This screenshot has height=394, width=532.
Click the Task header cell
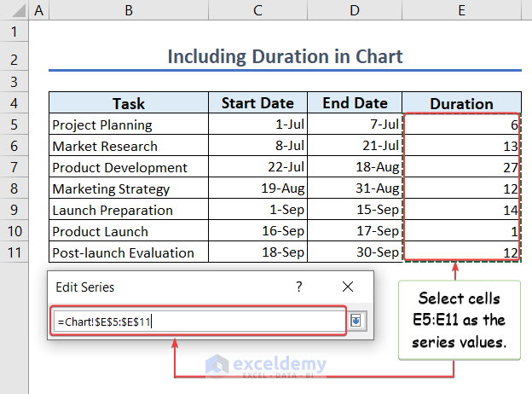[128, 103]
